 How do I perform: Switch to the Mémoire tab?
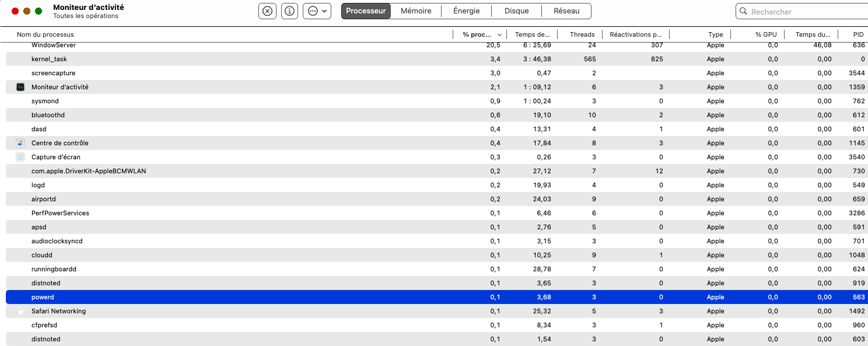416,11
